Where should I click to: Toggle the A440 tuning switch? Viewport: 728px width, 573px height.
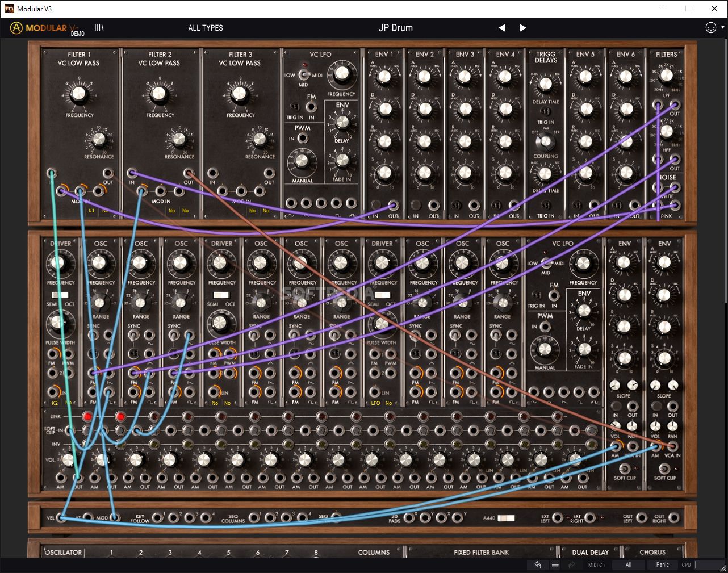[506, 518]
